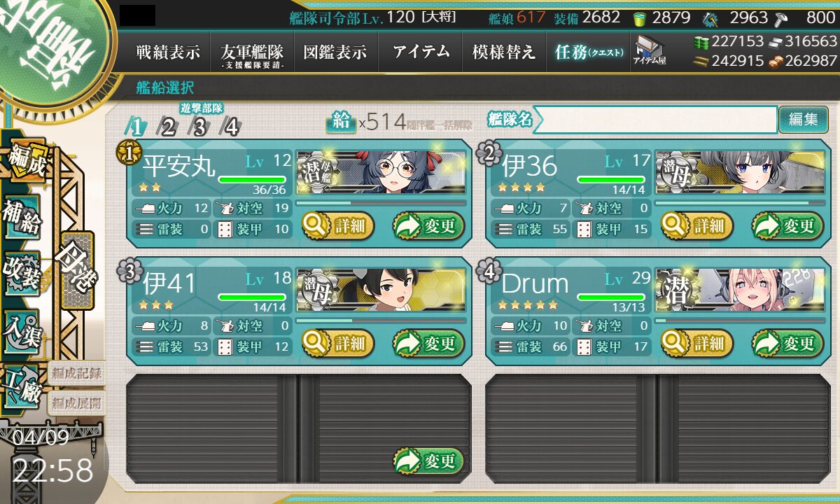Open the アイテム屋 shop icon
The image size is (840, 504).
650,51
